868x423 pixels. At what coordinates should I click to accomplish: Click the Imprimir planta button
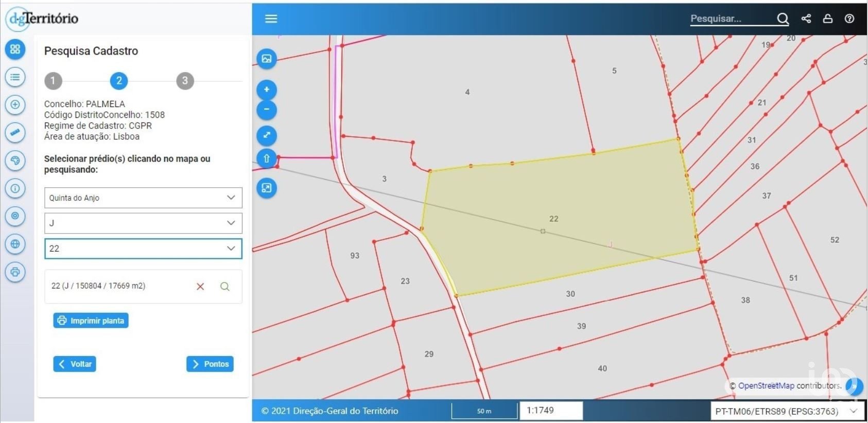point(91,321)
